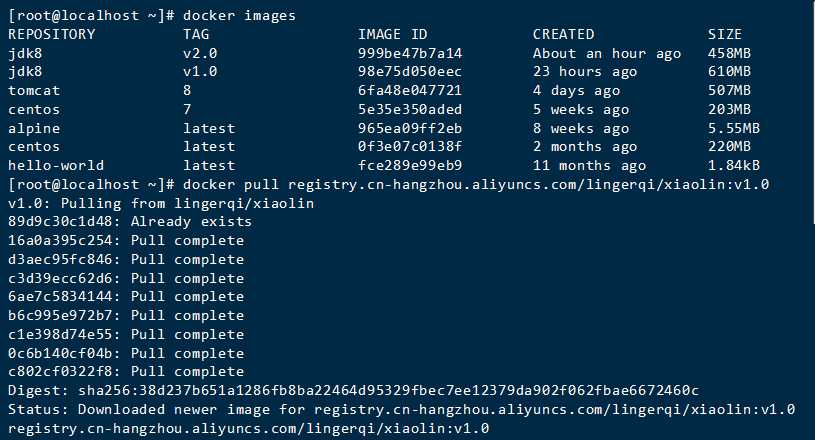815x440 pixels.
Task: Select the hello-world repository entry
Action: click(x=56, y=165)
